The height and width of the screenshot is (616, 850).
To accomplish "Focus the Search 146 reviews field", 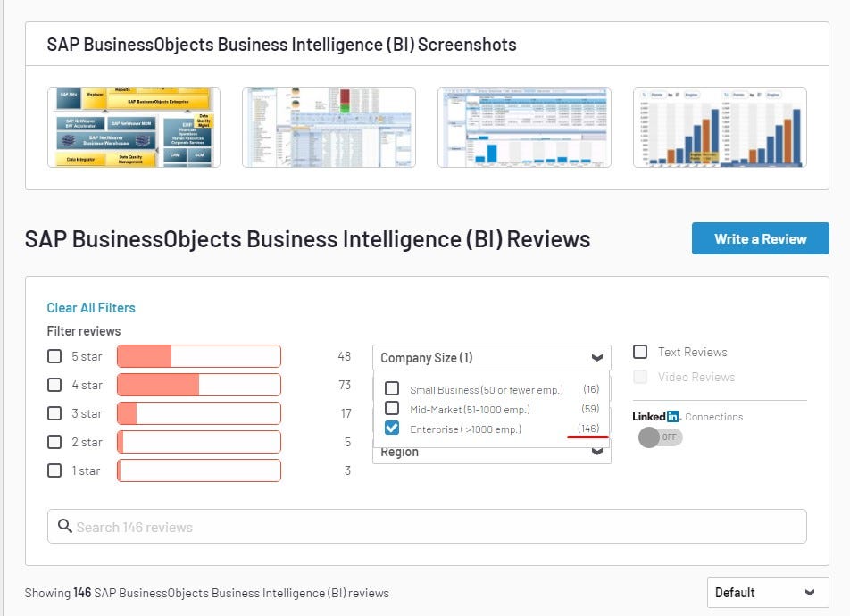I will click(427, 527).
